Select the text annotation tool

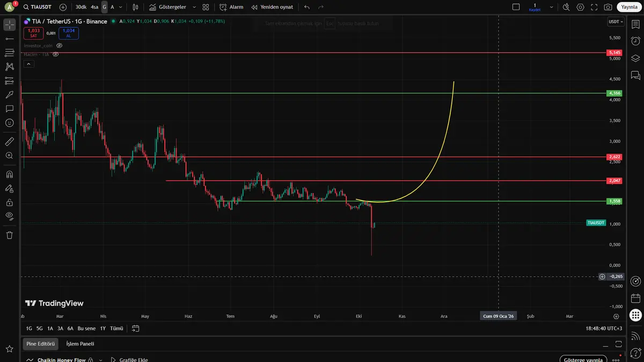(x=9, y=108)
